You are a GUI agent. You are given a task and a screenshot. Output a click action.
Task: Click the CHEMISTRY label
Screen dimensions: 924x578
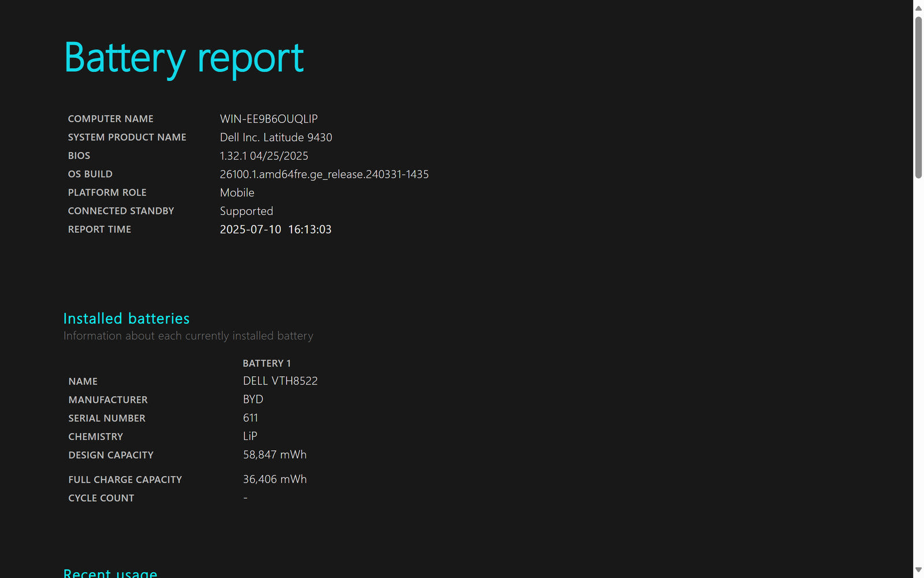point(96,437)
